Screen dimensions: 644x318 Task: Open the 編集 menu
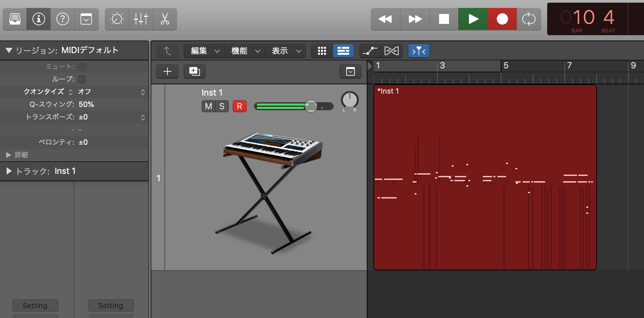pos(204,51)
